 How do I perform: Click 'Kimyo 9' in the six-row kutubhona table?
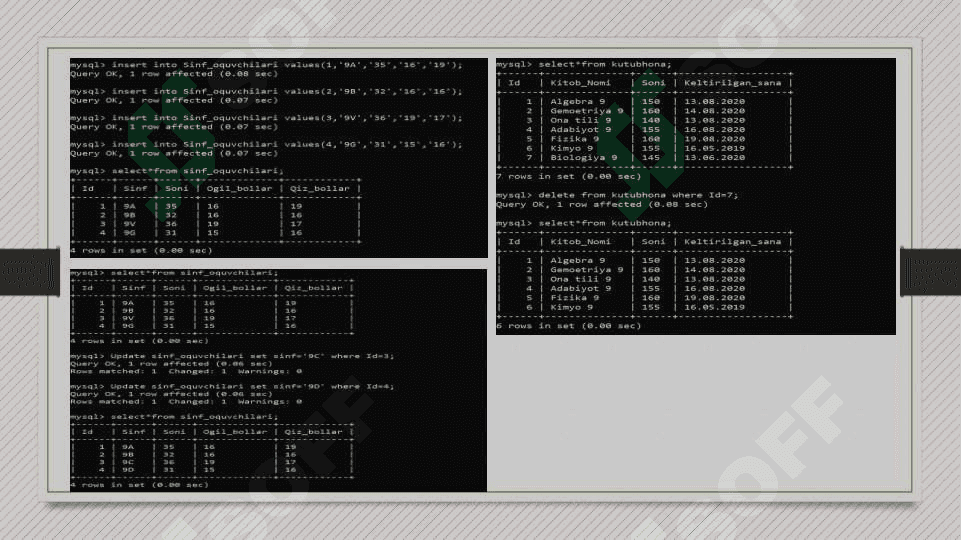click(571, 308)
